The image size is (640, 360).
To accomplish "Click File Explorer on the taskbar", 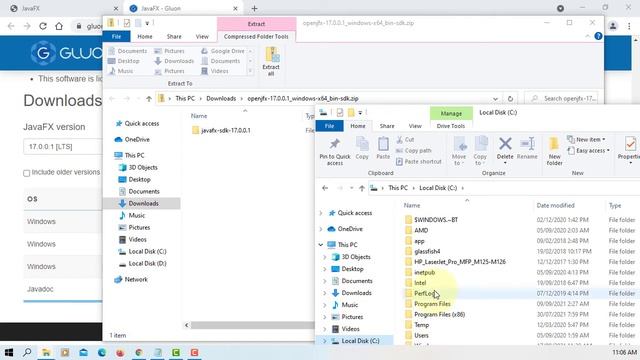I will pyautogui.click(x=46, y=352).
